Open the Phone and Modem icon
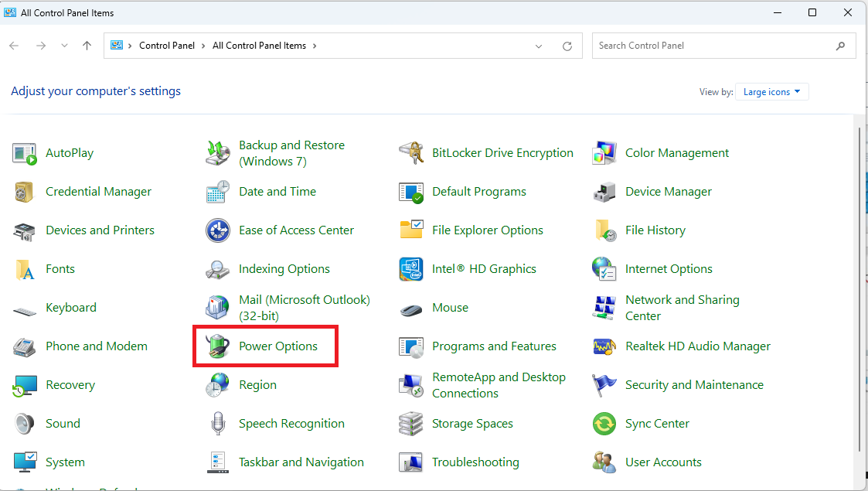The image size is (868, 491). tap(25, 347)
